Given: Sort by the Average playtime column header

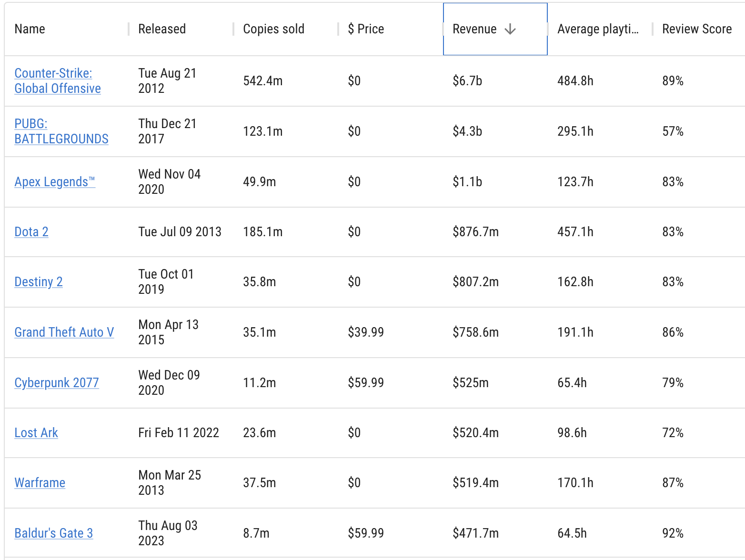Looking at the screenshot, I should pyautogui.click(x=598, y=29).
